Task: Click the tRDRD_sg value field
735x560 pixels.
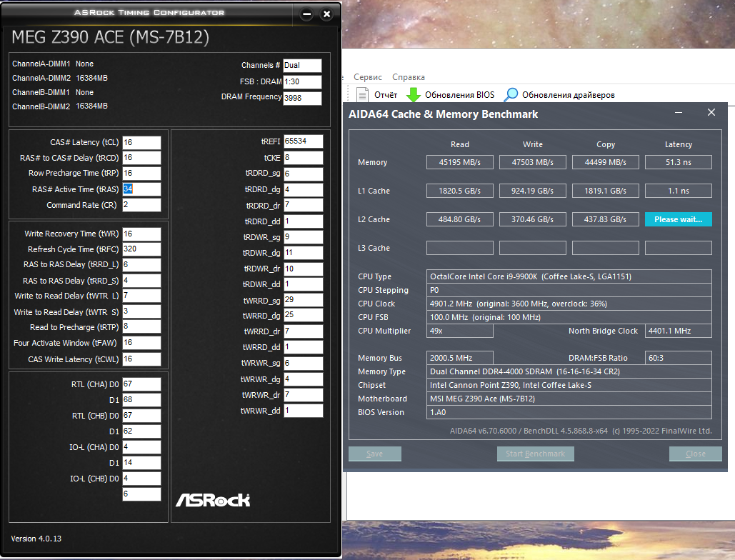Action: (x=303, y=174)
